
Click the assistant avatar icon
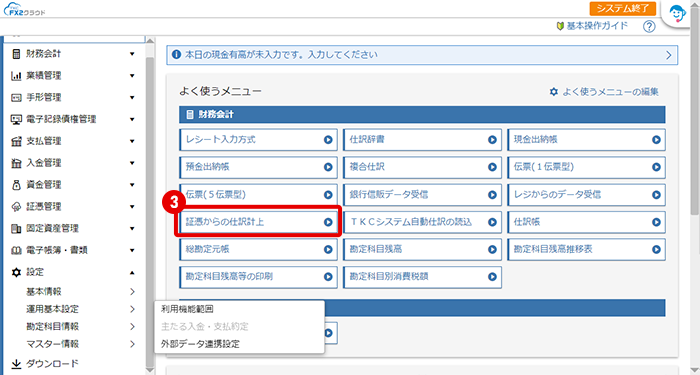(x=677, y=14)
